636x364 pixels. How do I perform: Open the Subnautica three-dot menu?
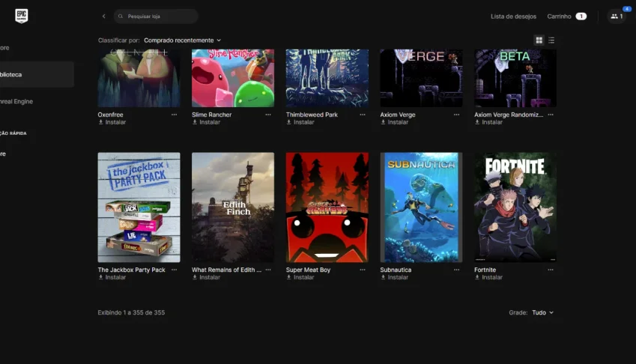(456, 270)
